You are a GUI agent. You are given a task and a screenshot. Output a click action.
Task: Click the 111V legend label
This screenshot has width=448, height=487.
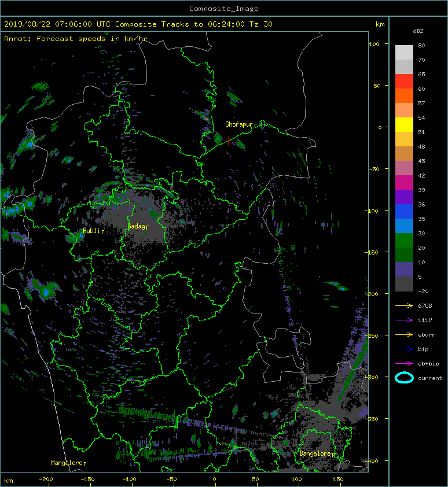[x=425, y=320]
